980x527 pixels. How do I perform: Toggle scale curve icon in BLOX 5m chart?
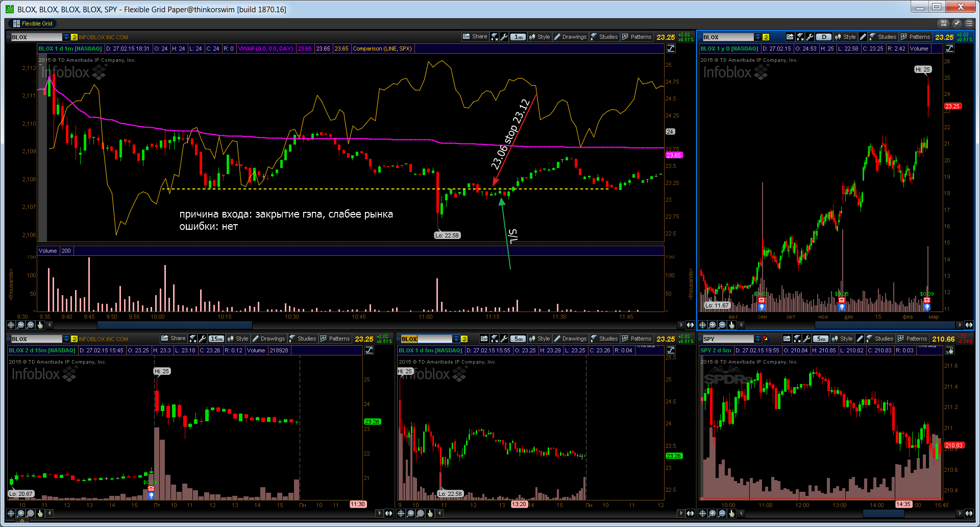click(671, 350)
